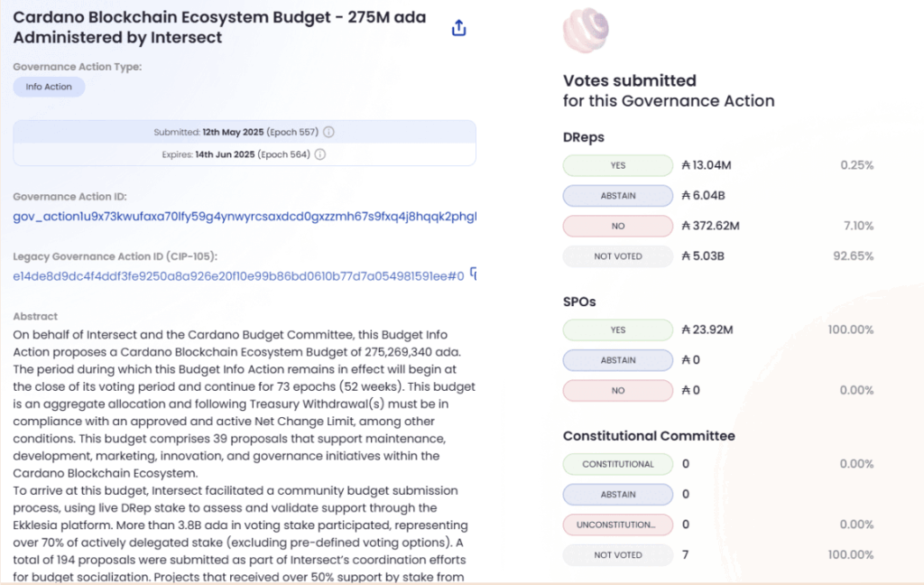Click the Legacy Governance Action ID (CIP-105) label

(x=115, y=256)
